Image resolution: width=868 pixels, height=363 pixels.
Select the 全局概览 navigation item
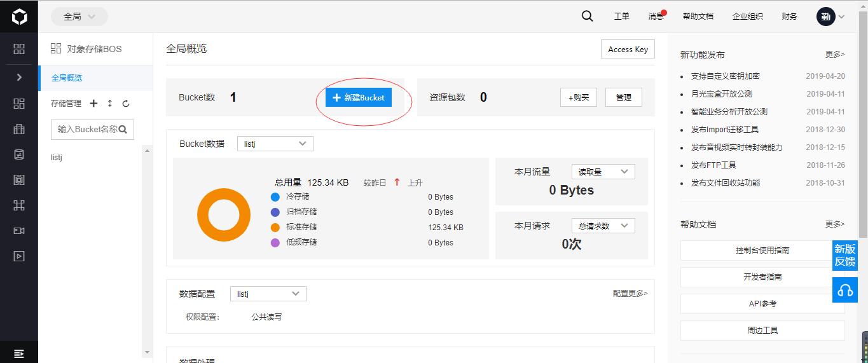point(95,78)
